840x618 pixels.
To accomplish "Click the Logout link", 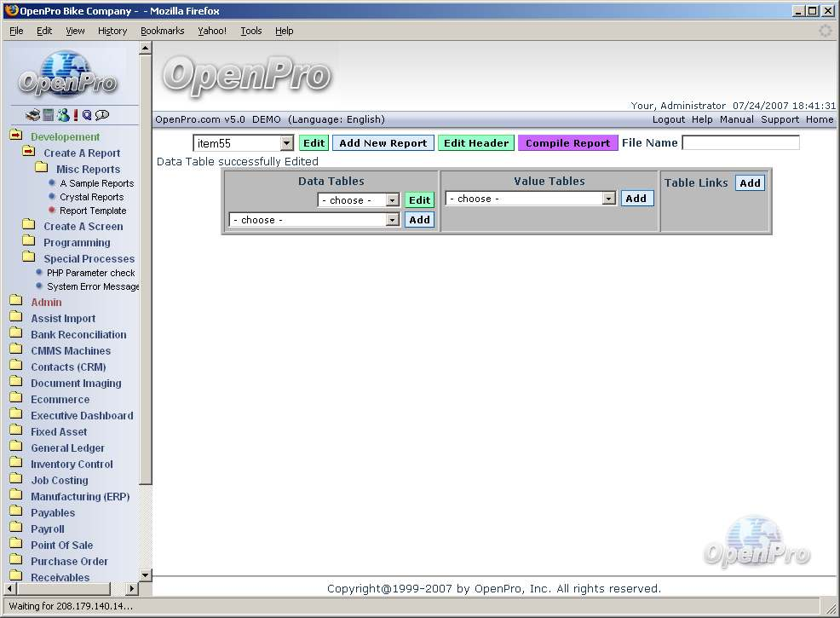I will click(x=669, y=119).
